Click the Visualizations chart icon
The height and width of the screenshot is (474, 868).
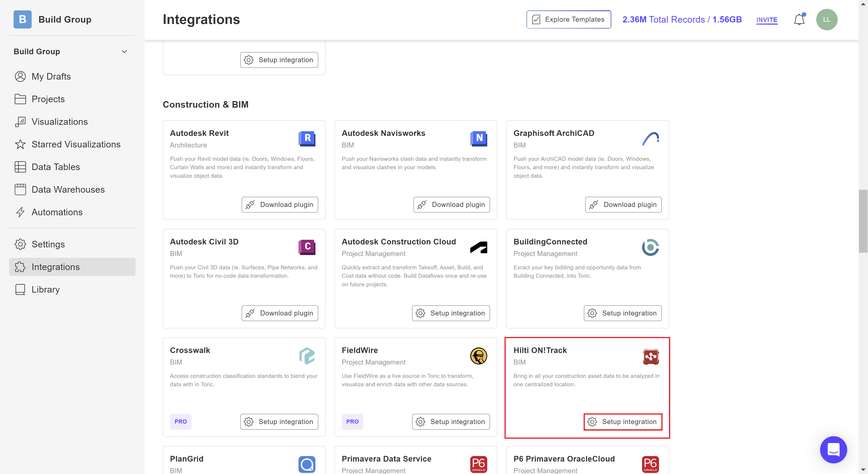20,122
